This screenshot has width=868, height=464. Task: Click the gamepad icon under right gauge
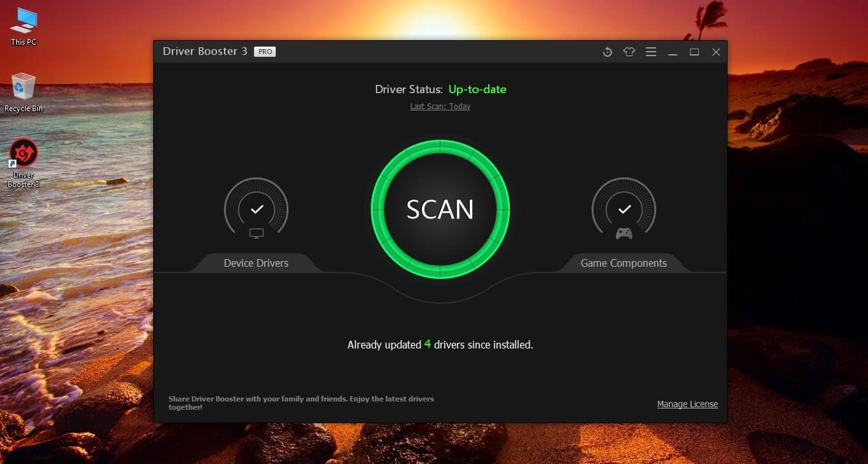click(624, 234)
